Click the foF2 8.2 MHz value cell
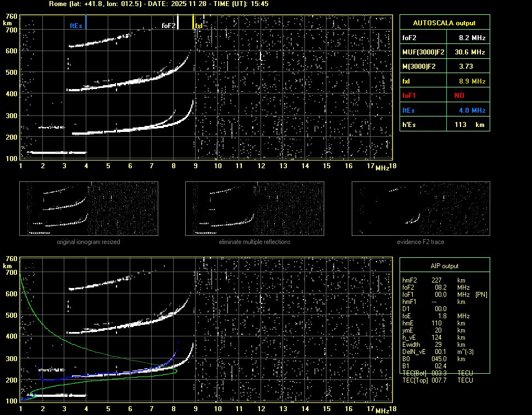Image resolution: width=532 pixels, height=415 pixels. click(472, 38)
